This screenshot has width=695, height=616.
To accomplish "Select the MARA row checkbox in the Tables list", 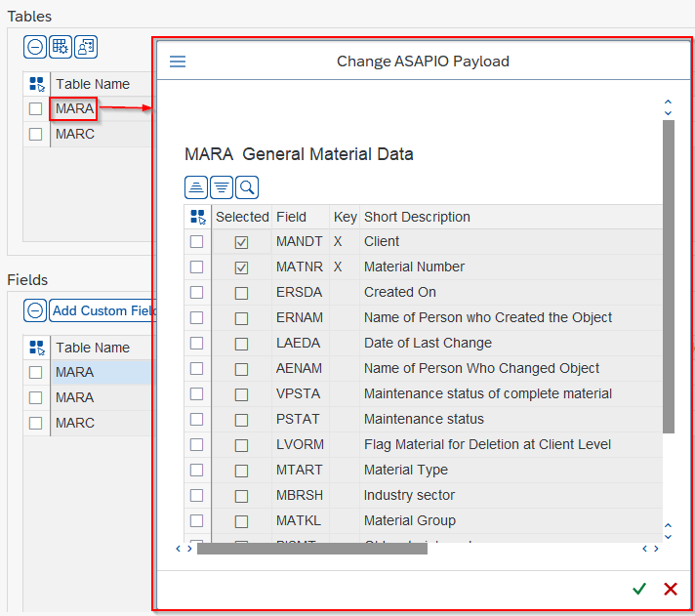I will click(x=35, y=109).
